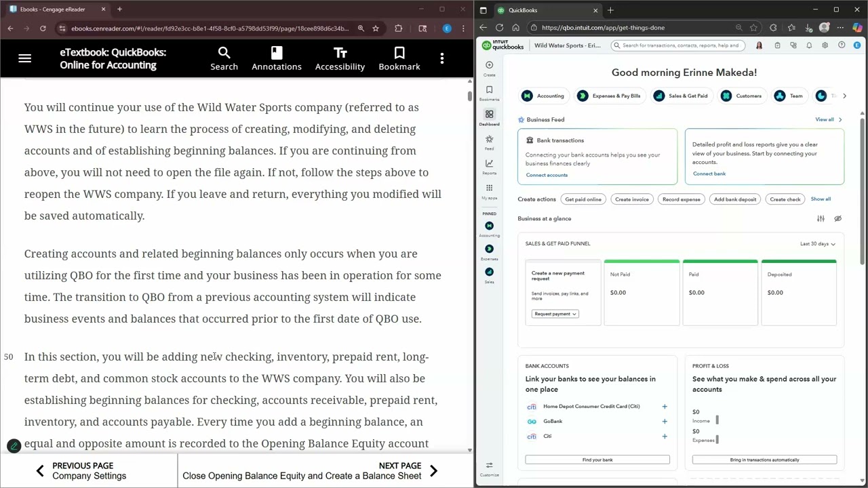Add Home Depot Consumer Credit Card plus

click(665, 407)
